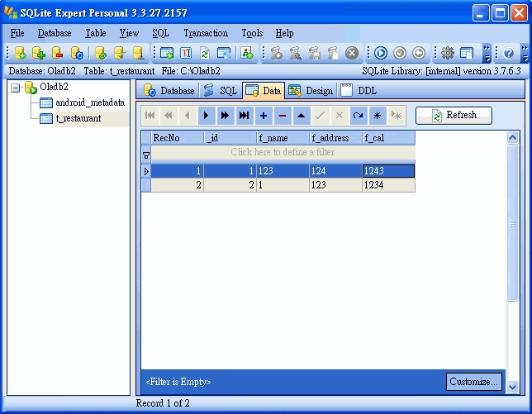
Task: Click the filter funnel icon in grid
Action: [146, 155]
